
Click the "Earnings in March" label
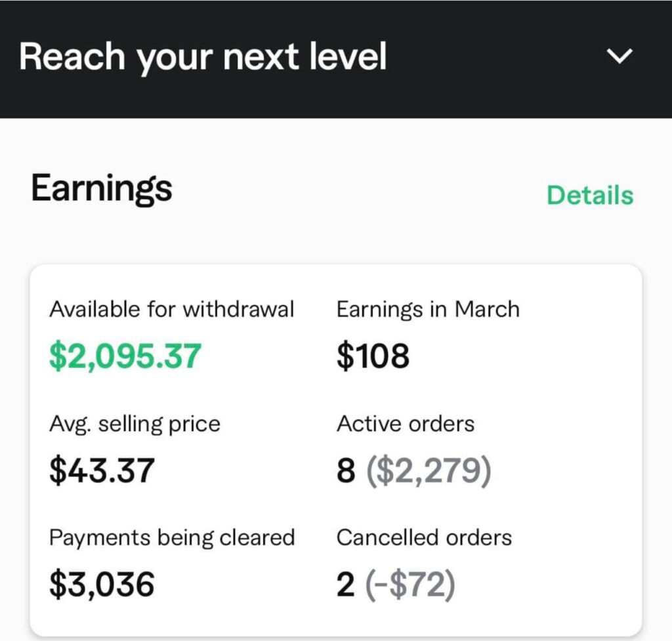coord(428,310)
